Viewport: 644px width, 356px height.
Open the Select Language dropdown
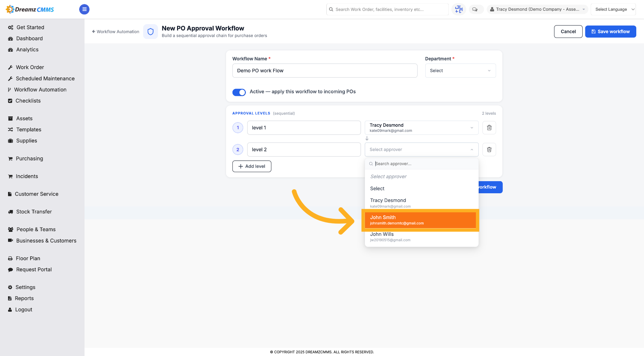pos(613,9)
